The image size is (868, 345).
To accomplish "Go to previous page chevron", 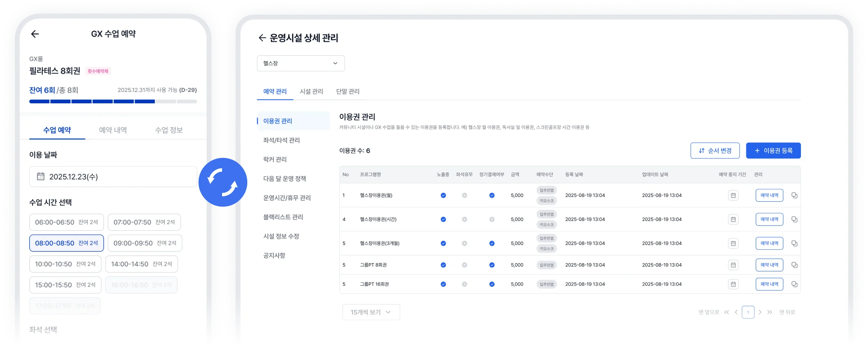I will [736, 312].
